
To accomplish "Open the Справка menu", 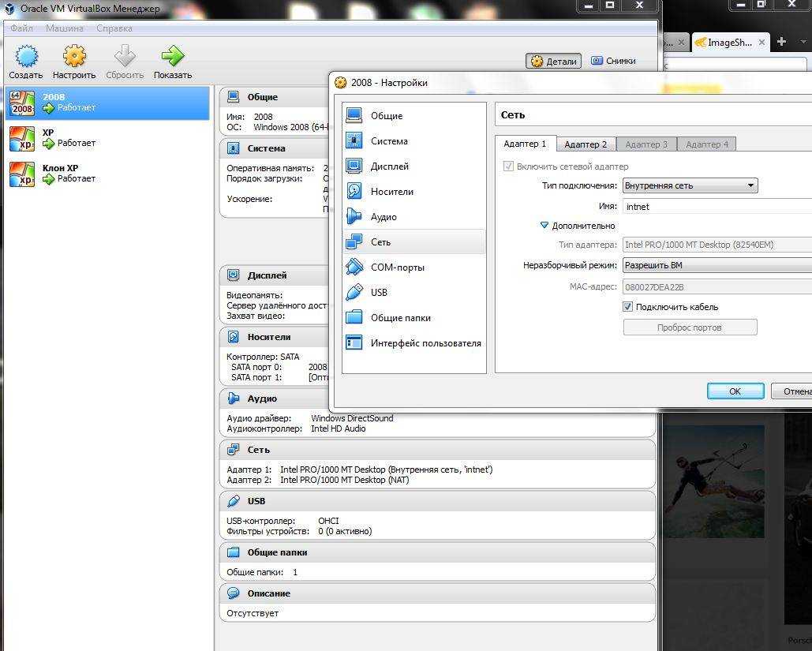I will [x=114, y=28].
